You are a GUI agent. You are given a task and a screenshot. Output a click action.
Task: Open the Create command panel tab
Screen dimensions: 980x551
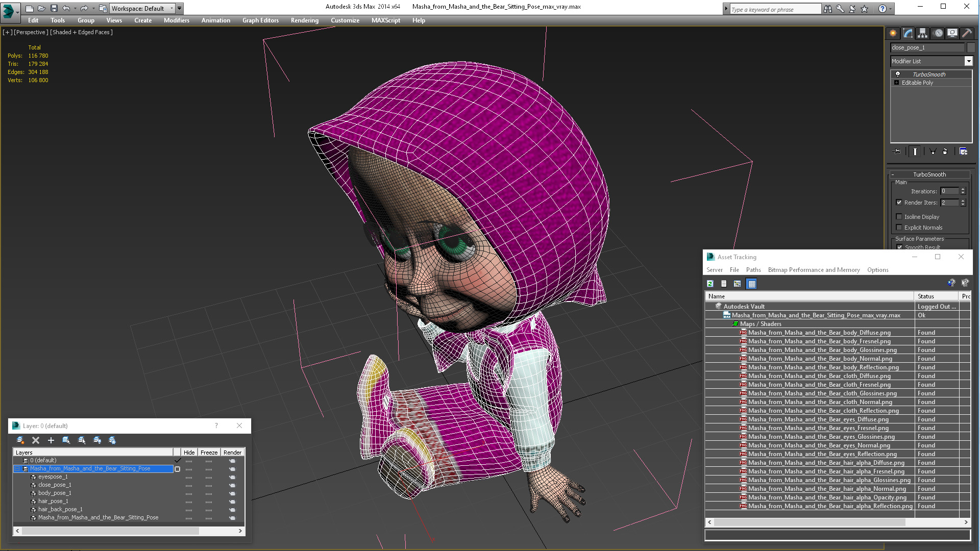pos(893,33)
